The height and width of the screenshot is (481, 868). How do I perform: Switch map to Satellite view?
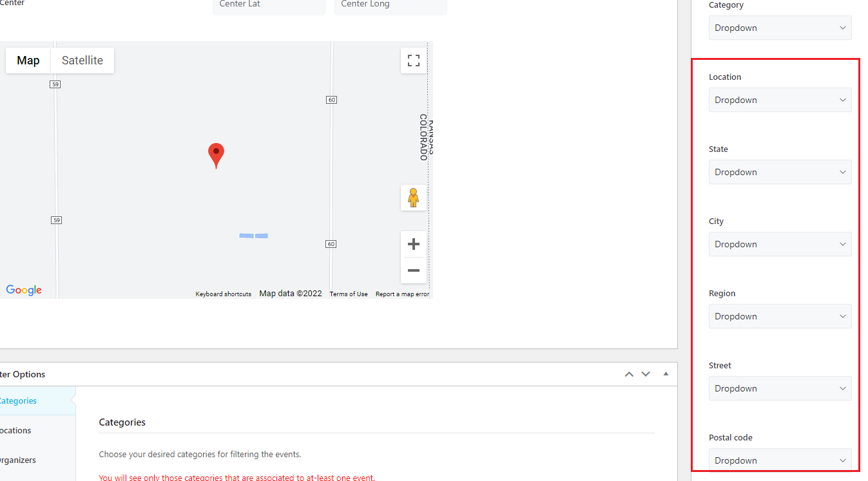82,61
